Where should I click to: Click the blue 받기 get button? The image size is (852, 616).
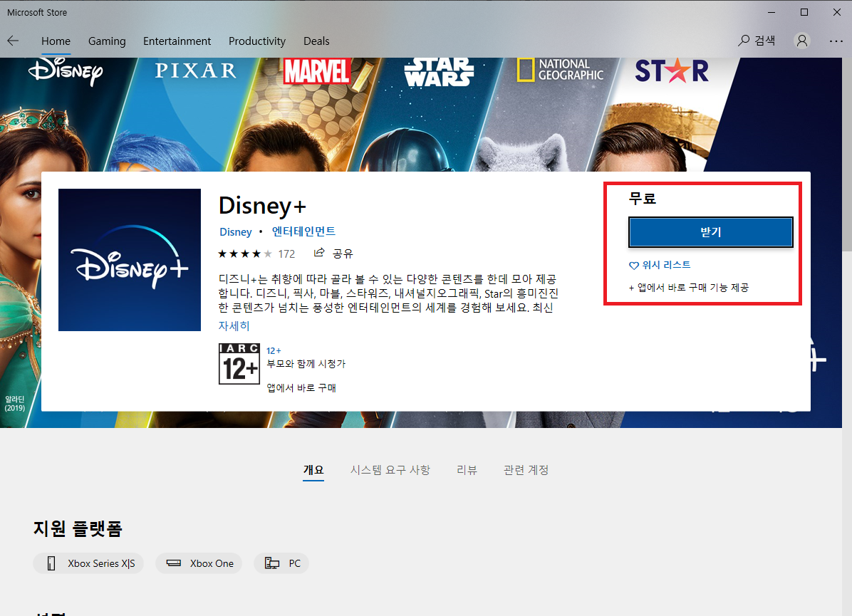coord(711,232)
